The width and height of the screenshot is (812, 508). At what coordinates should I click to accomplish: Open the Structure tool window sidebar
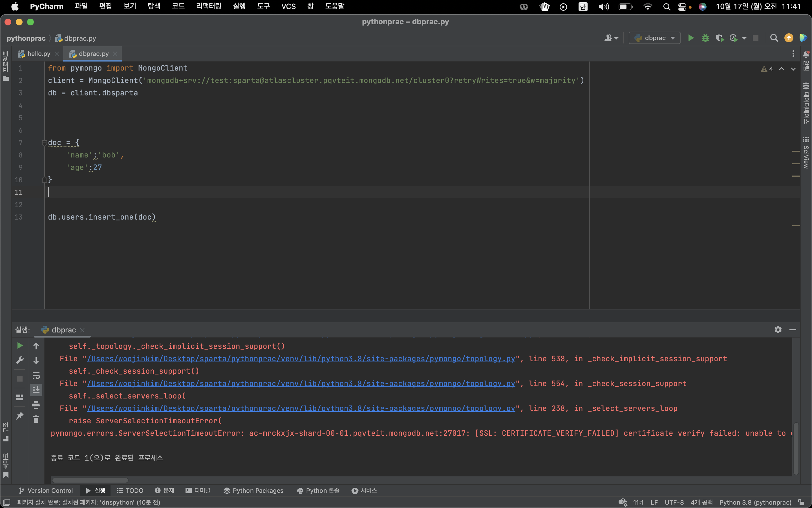point(6,432)
